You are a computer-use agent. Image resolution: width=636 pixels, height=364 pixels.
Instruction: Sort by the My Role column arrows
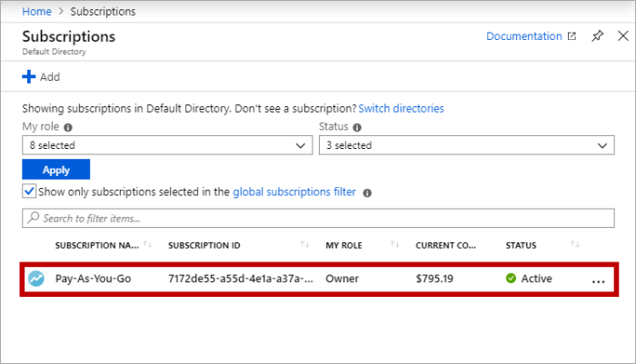click(395, 245)
